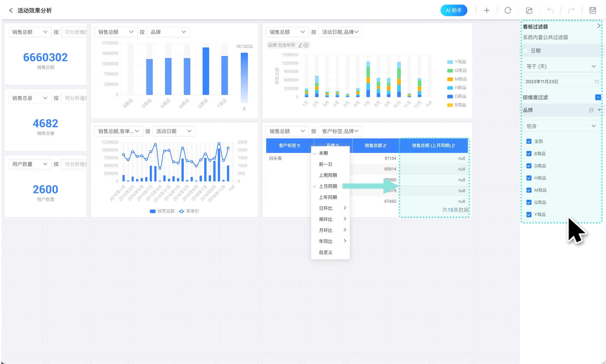Open the 等于 (天) dropdown
Viewport: 606px width, 364px height.
[x=561, y=67]
